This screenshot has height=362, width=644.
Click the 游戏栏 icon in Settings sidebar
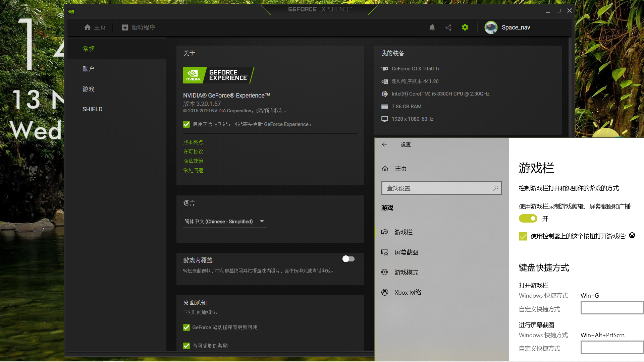pos(385,232)
